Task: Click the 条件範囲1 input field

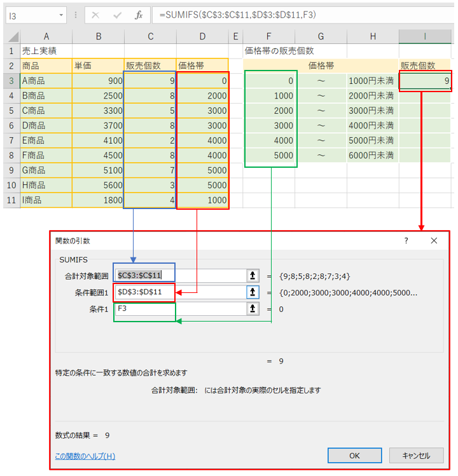Action: pos(181,292)
